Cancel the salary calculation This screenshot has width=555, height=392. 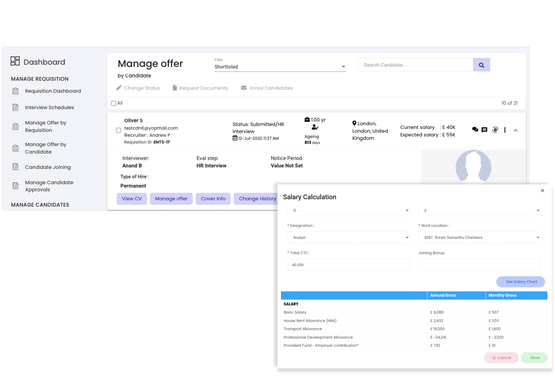501,358
